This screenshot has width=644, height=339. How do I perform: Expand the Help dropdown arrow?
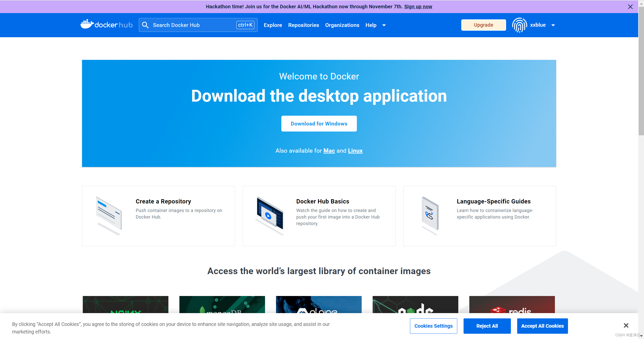coord(384,25)
